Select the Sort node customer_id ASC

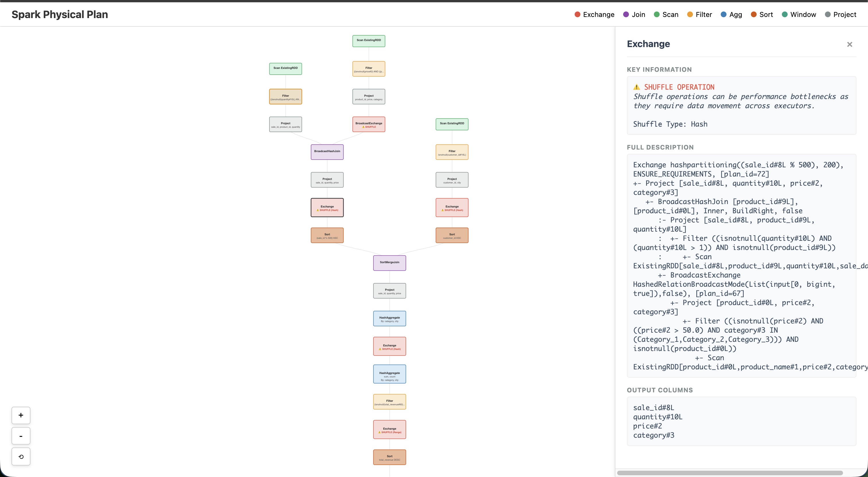click(x=452, y=235)
